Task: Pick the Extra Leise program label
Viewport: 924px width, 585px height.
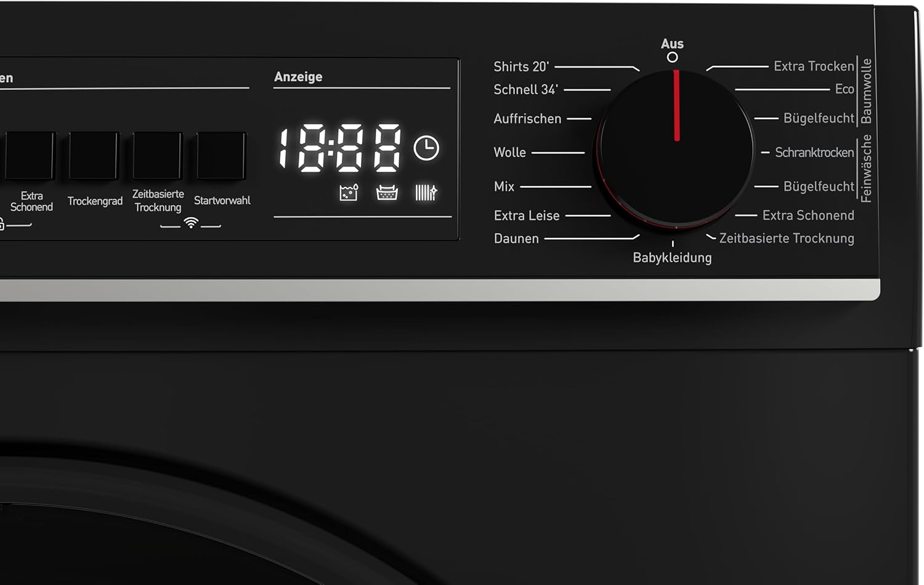Action: (x=527, y=216)
